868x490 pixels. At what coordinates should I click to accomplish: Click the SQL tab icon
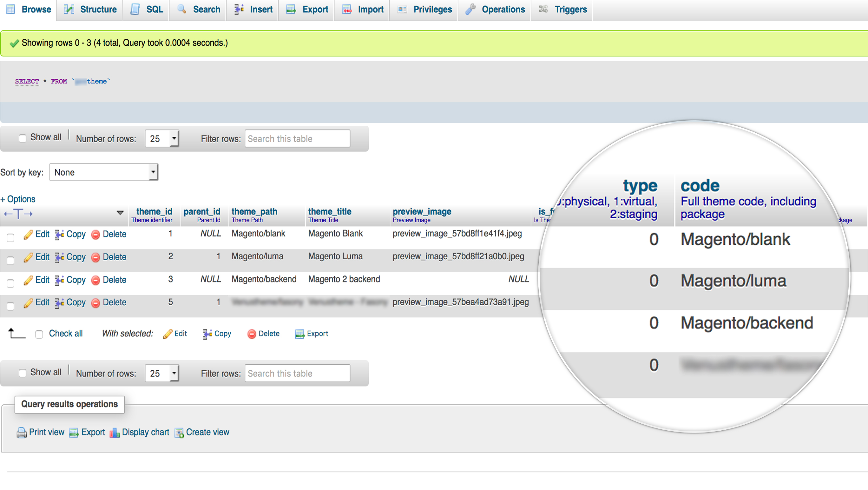point(134,9)
